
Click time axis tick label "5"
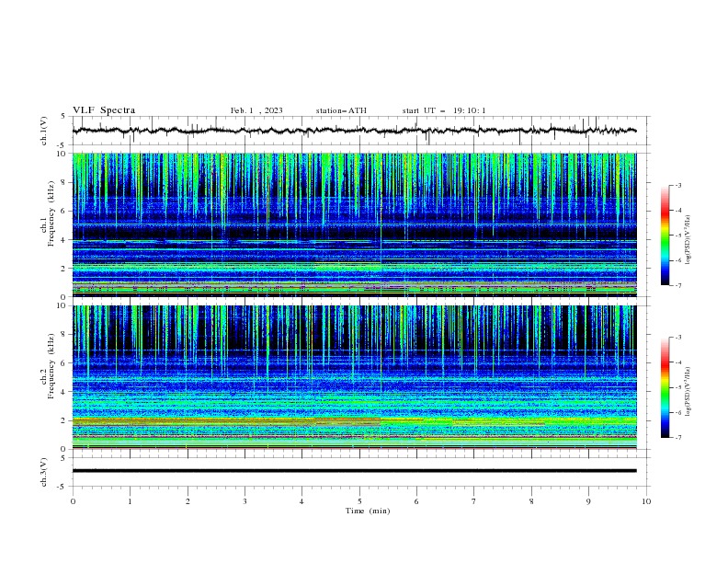(x=359, y=501)
